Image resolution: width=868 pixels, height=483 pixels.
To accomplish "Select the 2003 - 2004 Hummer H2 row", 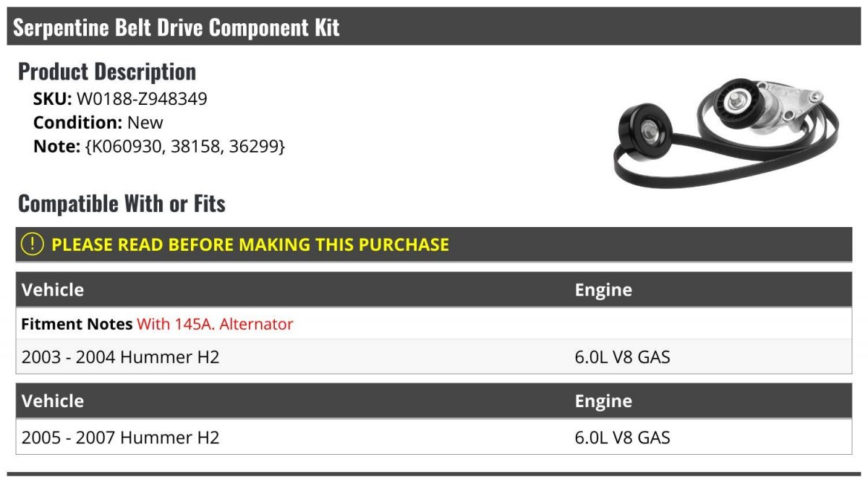I will (x=434, y=356).
